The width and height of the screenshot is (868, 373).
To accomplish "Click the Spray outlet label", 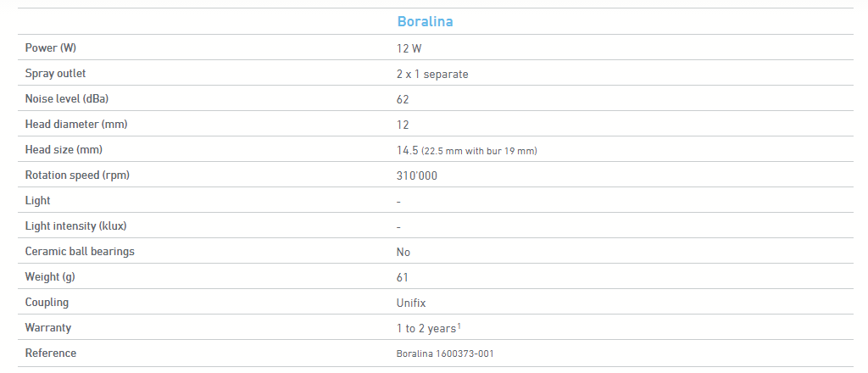I will tap(55, 74).
